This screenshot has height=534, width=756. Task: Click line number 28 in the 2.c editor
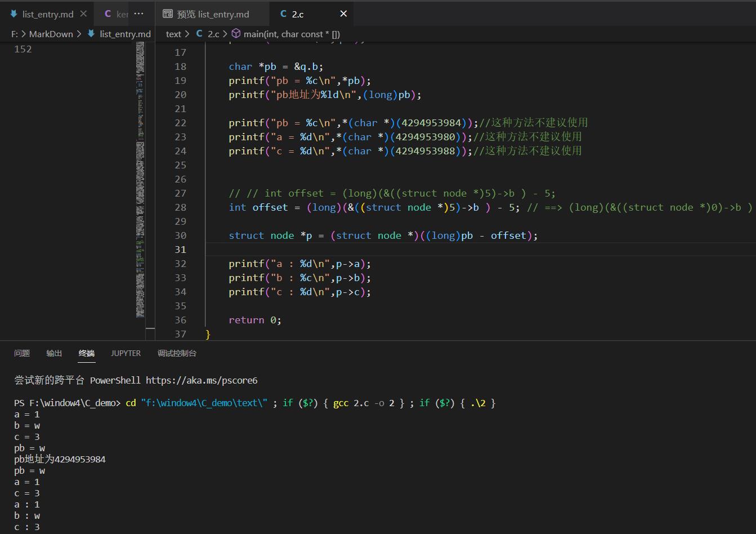point(180,207)
